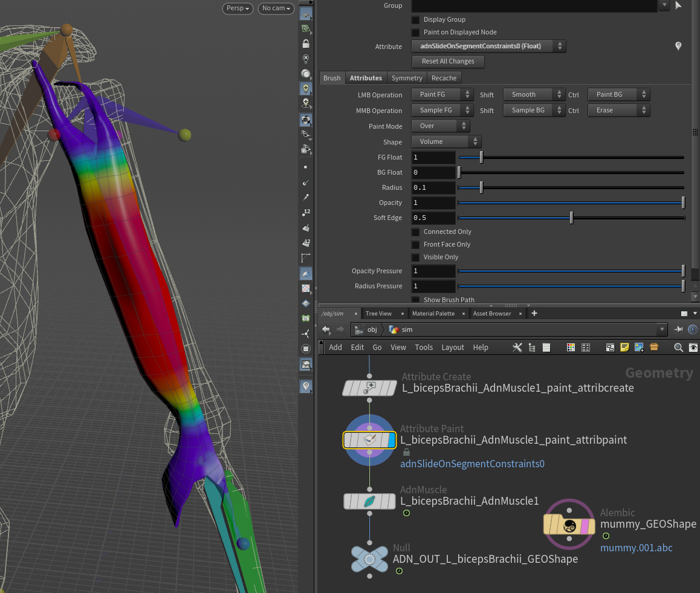Switch to the Symmetry tab
Image resolution: width=700 pixels, height=593 pixels.
pyautogui.click(x=407, y=78)
